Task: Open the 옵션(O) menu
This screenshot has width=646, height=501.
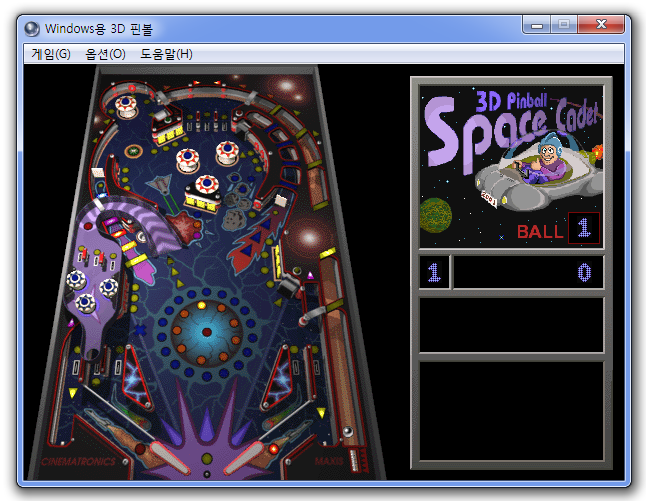Action: (105, 54)
